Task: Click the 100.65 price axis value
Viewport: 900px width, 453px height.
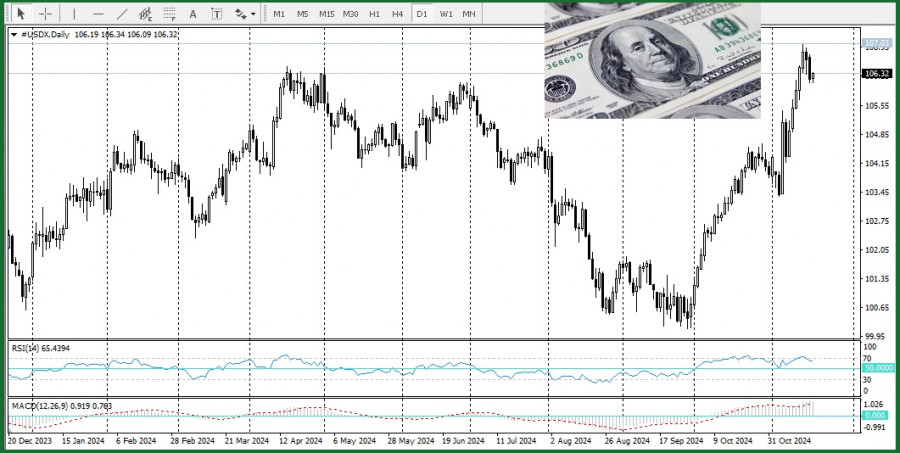Action: point(877,308)
